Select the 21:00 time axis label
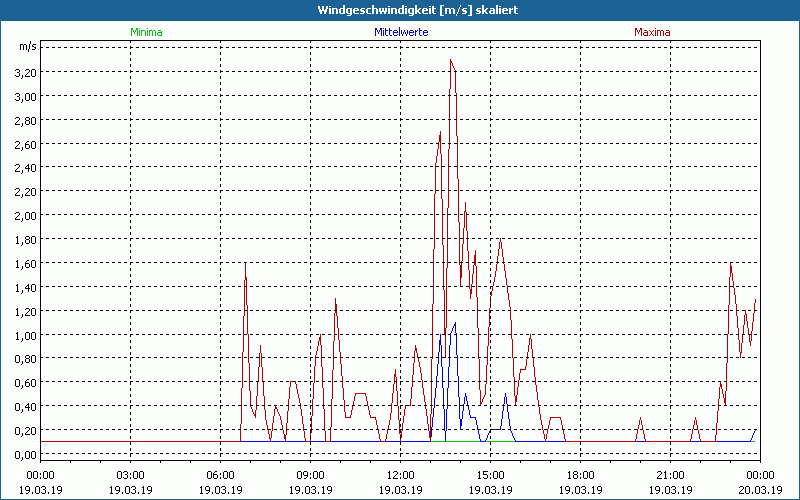 pyautogui.click(x=670, y=474)
